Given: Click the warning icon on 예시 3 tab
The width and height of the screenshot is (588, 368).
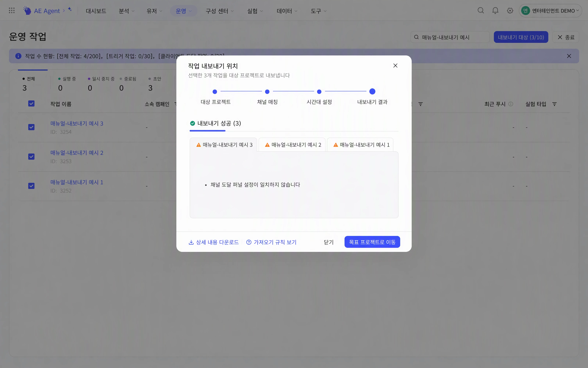Looking at the screenshot, I should tap(198, 145).
